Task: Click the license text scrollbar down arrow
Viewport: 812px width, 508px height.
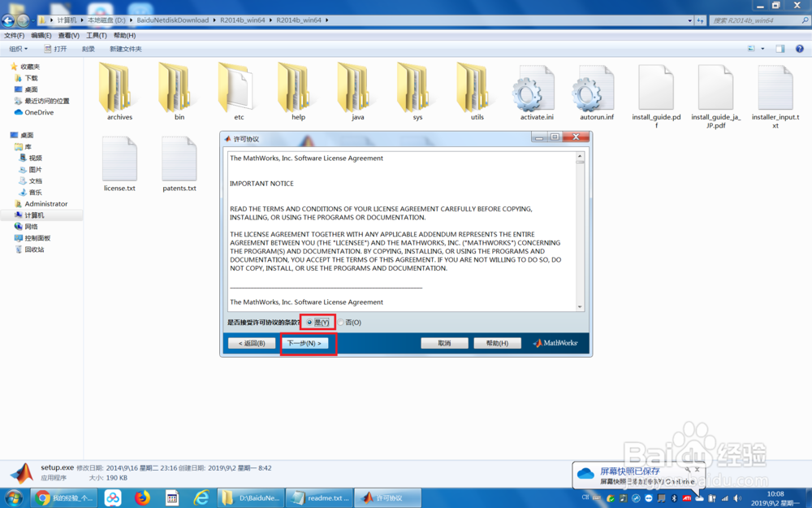Action: pos(580,307)
